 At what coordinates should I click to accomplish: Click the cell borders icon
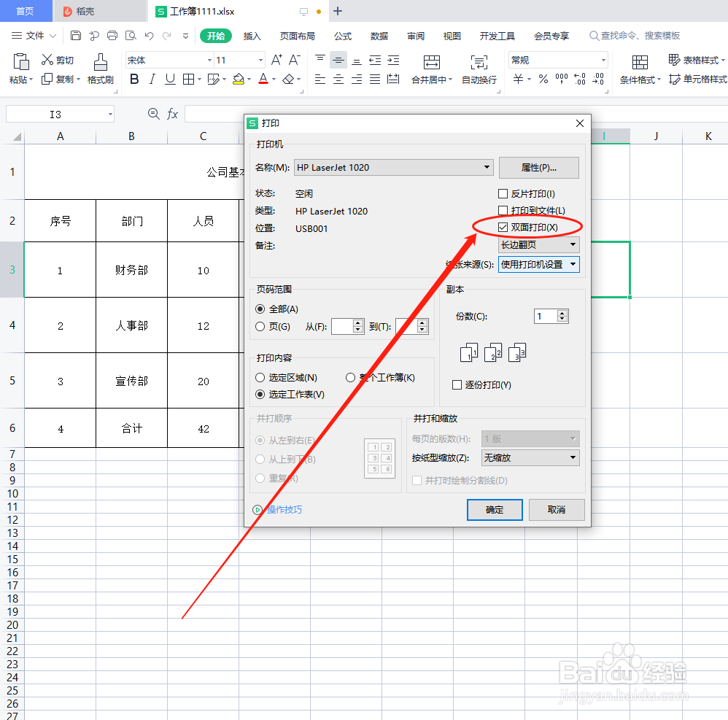[188, 80]
